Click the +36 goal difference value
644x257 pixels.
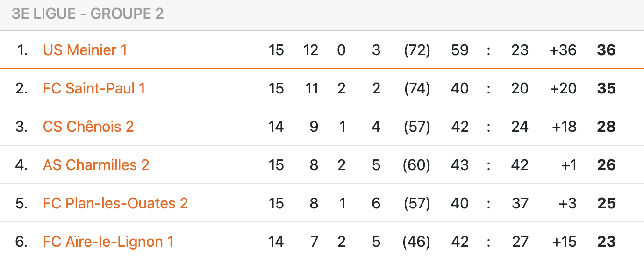click(x=563, y=50)
